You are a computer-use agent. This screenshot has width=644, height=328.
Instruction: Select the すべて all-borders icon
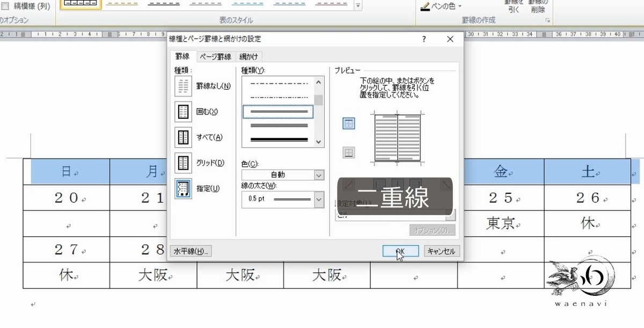click(182, 137)
